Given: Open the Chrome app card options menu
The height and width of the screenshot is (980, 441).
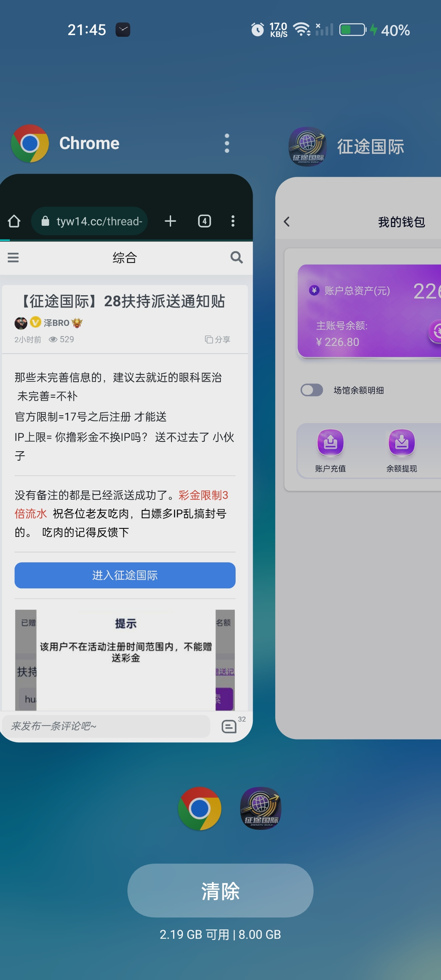Looking at the screenshot, I should coord(227,143).
